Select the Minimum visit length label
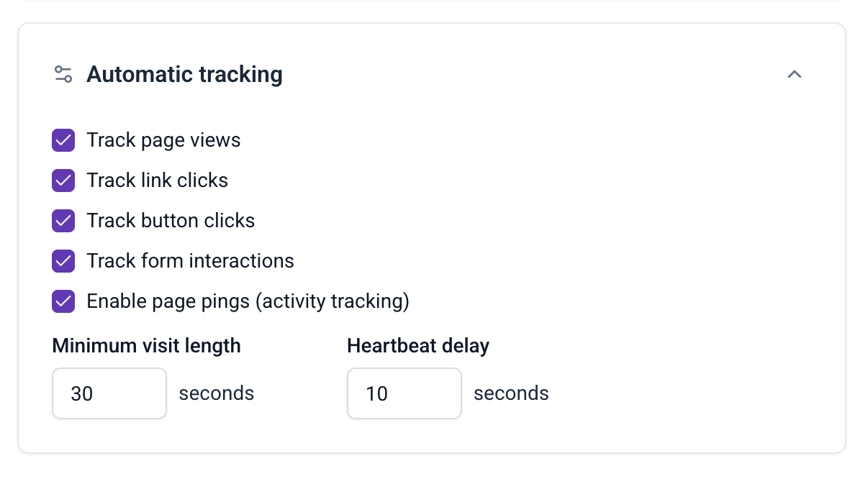868x479 pixels. pyautogui.click(x=146, y=346)
